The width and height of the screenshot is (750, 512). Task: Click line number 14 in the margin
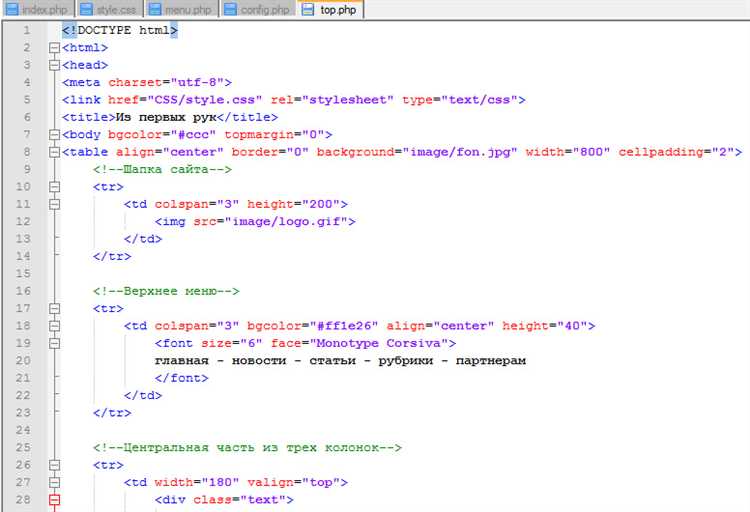pos(24,256)
